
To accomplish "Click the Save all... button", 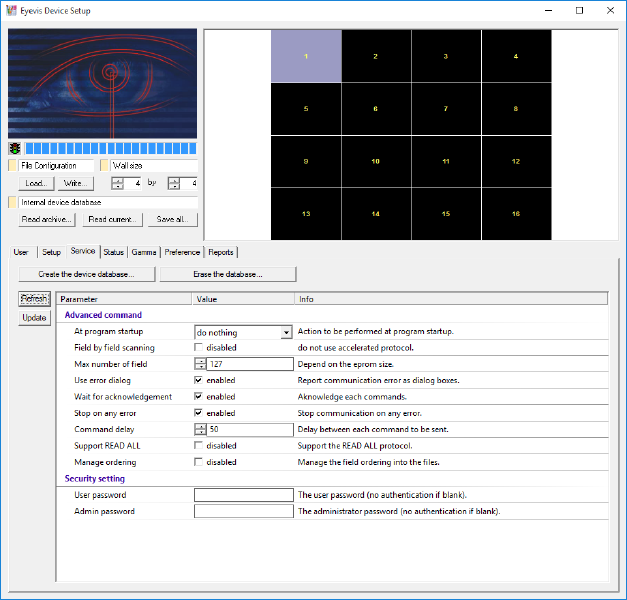I will point(173,220).
